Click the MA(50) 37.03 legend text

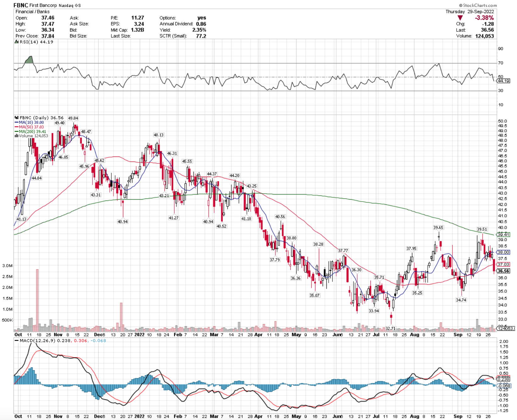(31, 127)
